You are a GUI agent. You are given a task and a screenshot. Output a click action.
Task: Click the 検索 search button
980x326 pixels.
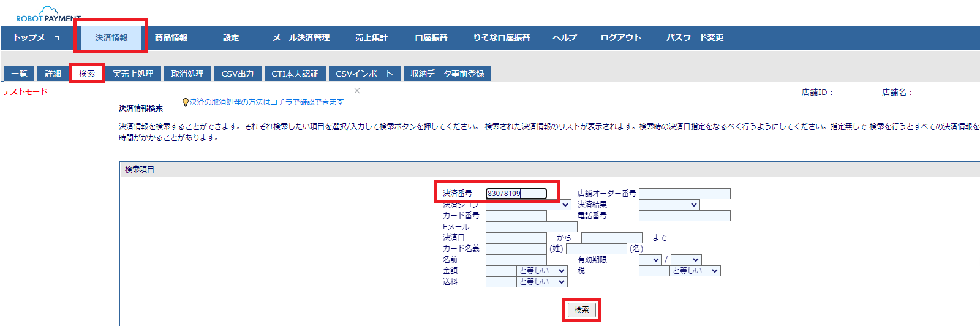(581, 310)
